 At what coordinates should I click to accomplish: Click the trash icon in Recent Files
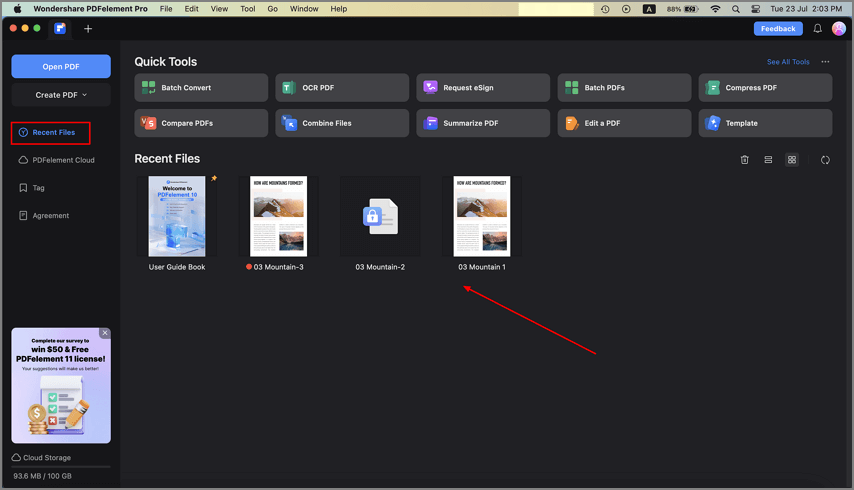[745, 160]
